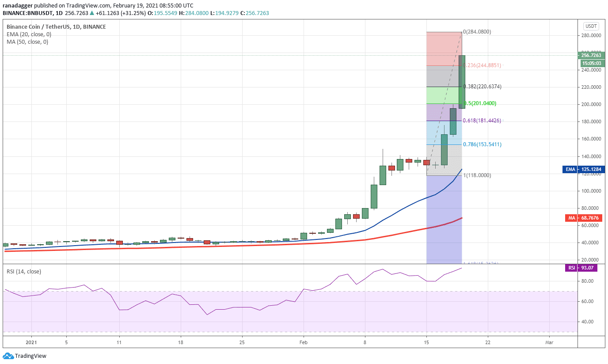Click the MA (50, close, 0) legend

click(x=27, y=42)
